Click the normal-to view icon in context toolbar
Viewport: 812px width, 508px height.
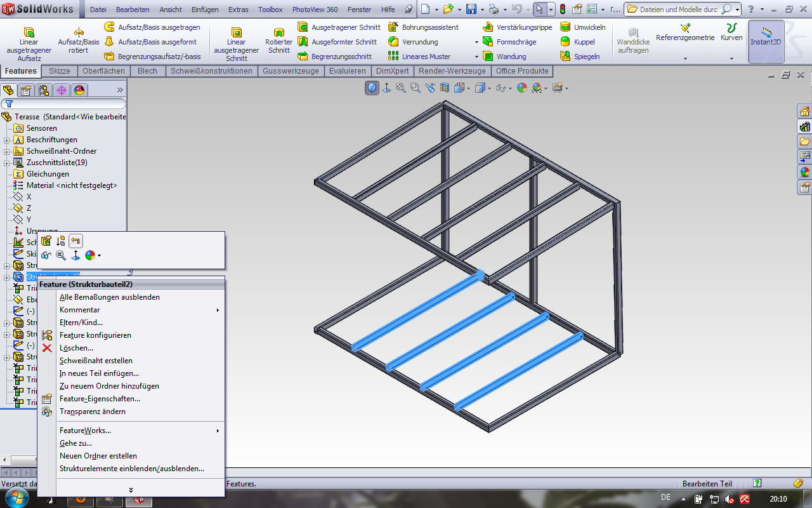point(75,255)
